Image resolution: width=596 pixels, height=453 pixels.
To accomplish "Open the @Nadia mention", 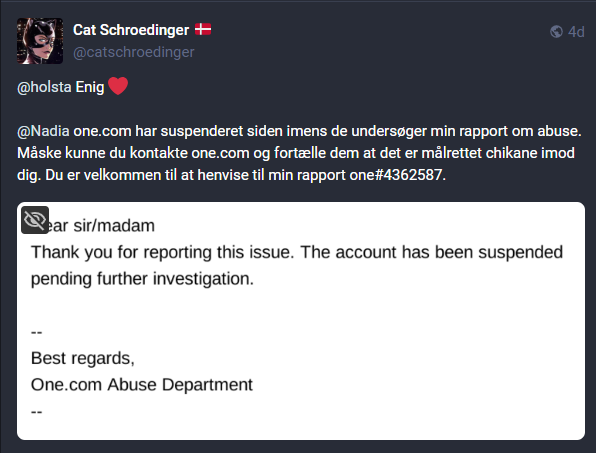I will [43, 131].
